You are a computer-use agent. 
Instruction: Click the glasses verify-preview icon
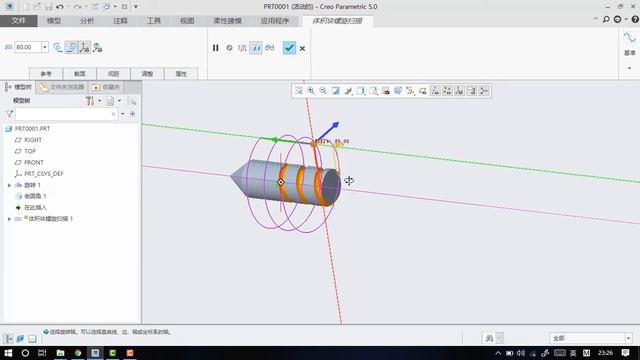[269, 48]
